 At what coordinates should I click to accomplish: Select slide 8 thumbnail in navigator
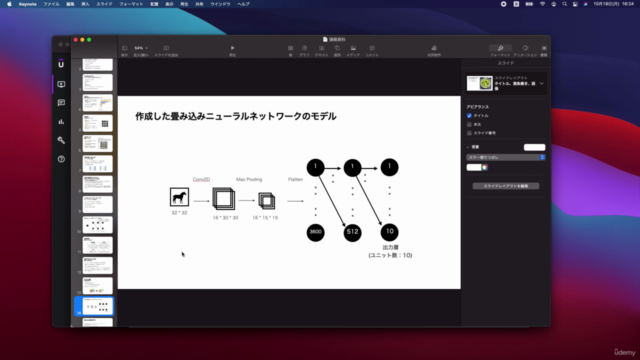pyautogui.click(x=98, y=184)
